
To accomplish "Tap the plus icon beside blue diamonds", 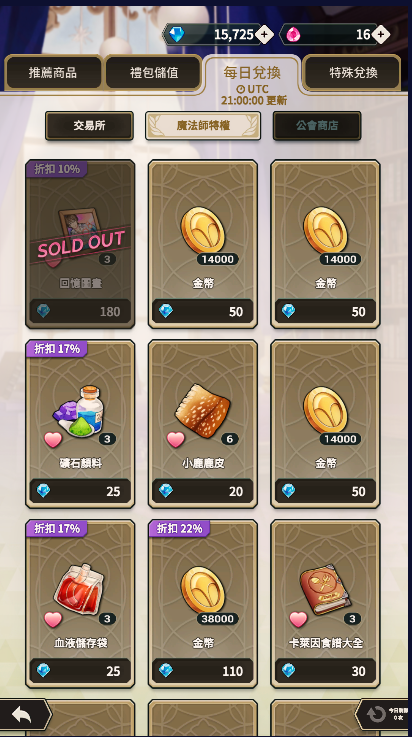I will [x=264, y=34].
